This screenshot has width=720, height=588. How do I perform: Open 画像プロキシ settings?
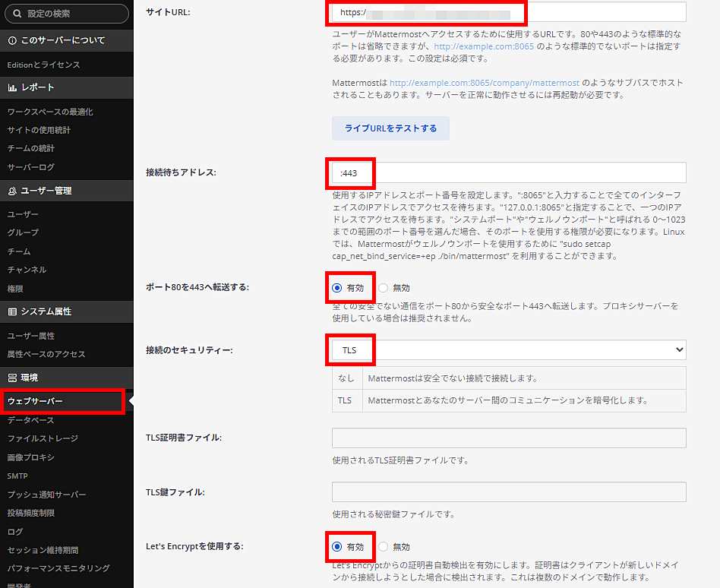click(31, 457)
